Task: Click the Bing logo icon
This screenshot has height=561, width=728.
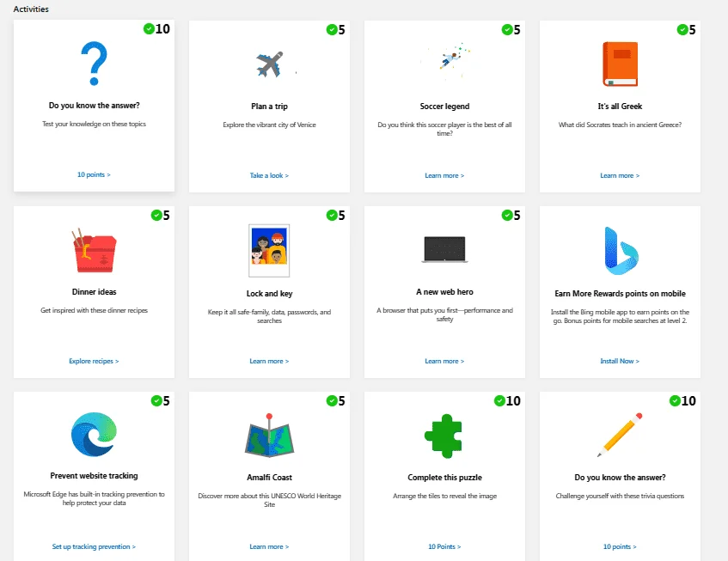Action: coord(621,251)
